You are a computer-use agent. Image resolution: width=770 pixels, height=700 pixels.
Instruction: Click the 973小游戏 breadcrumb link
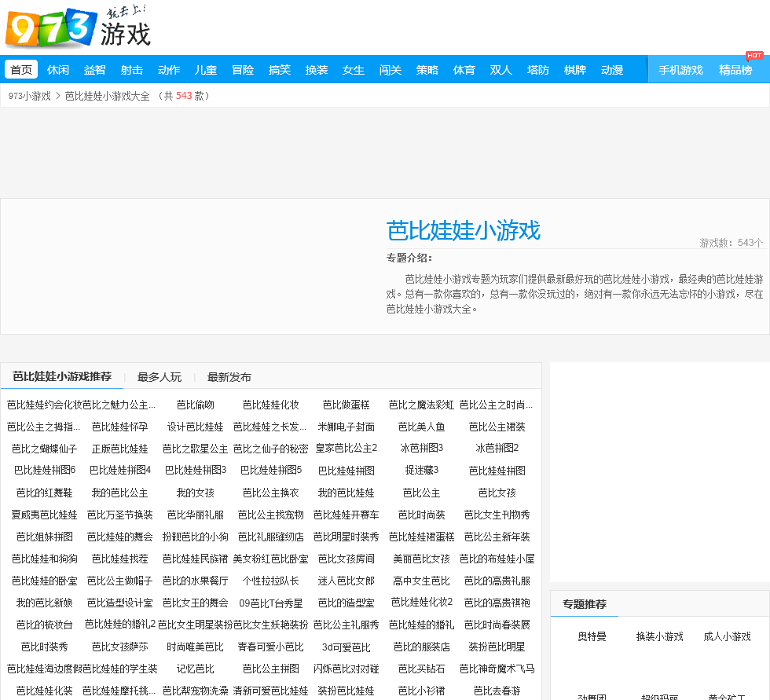pos(29,96)
